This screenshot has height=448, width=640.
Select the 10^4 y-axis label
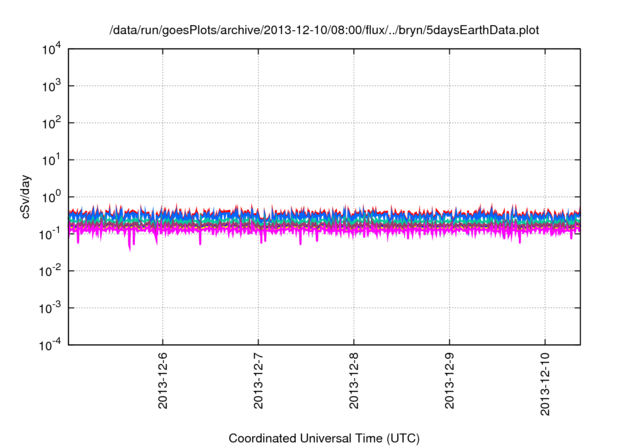[52, 50]
